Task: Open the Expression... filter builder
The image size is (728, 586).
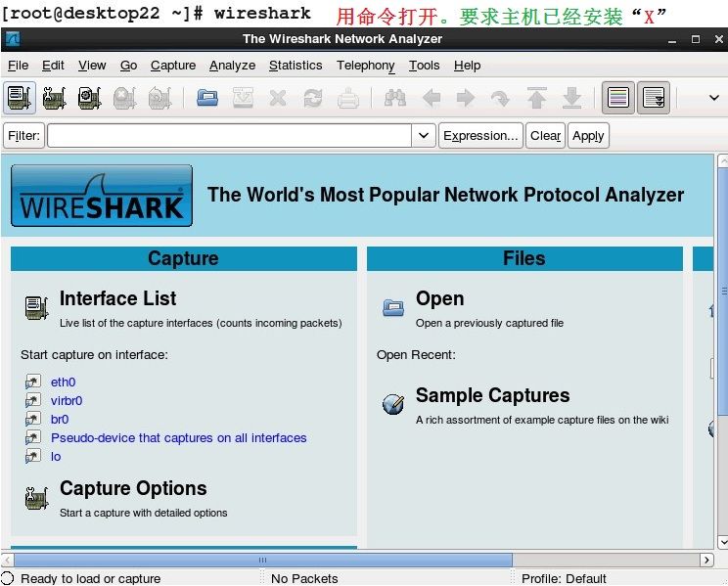Action: click(480, 136)
